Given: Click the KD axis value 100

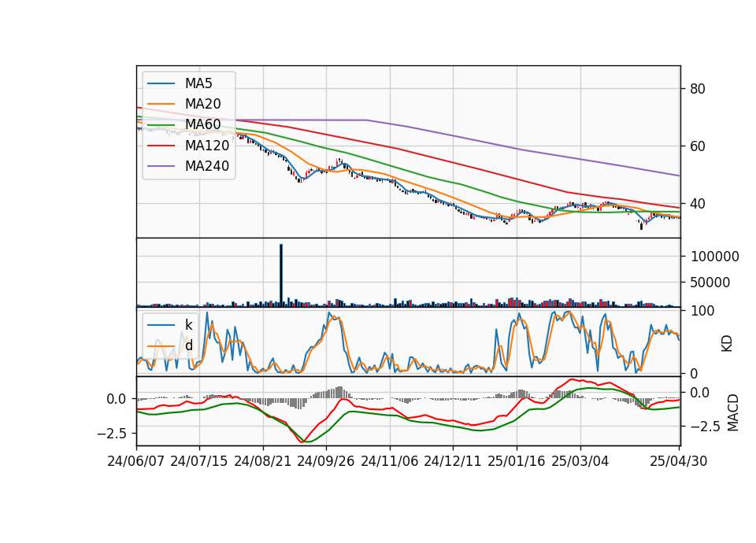Looking at the screenshot, I should click(x=702, y=311).
